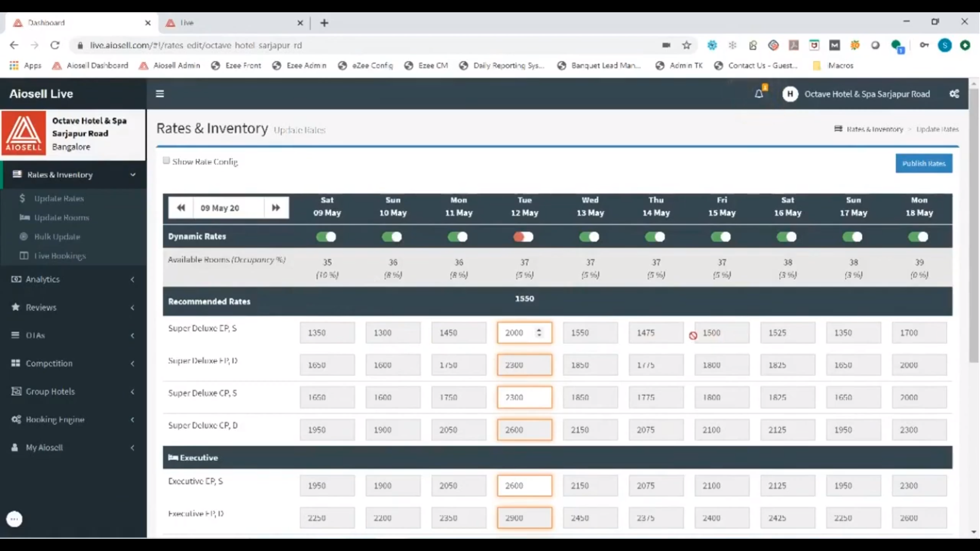This screenshot has width=980, height=551.
Task: Enable Show Rate Config checkbox
Action: 166,161
